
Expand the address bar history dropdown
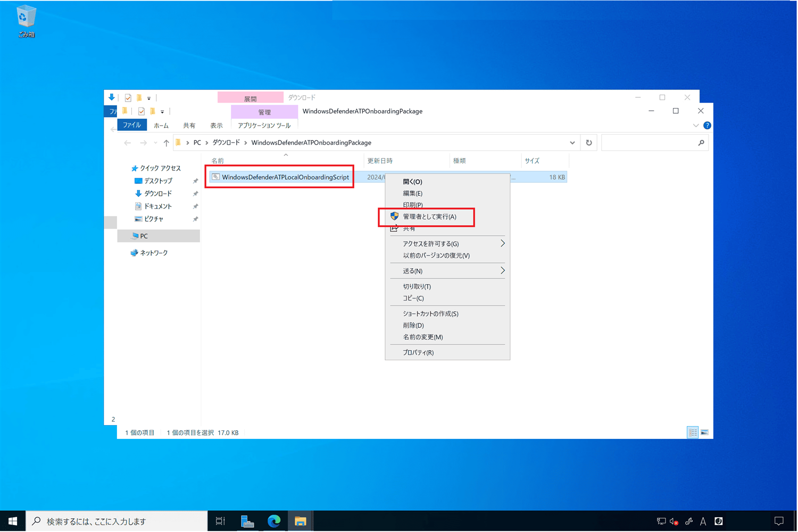[x=572, y=143]
